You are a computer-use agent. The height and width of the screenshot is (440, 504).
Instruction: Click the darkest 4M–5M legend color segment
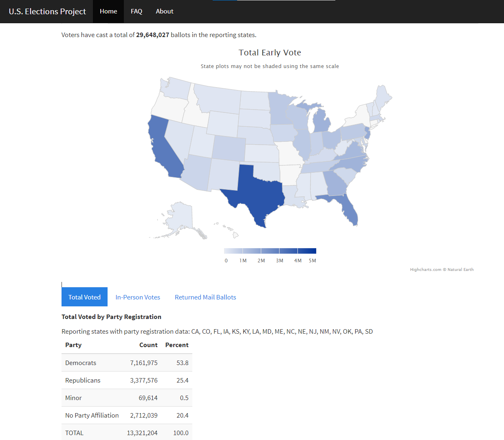tap(307, 251)
